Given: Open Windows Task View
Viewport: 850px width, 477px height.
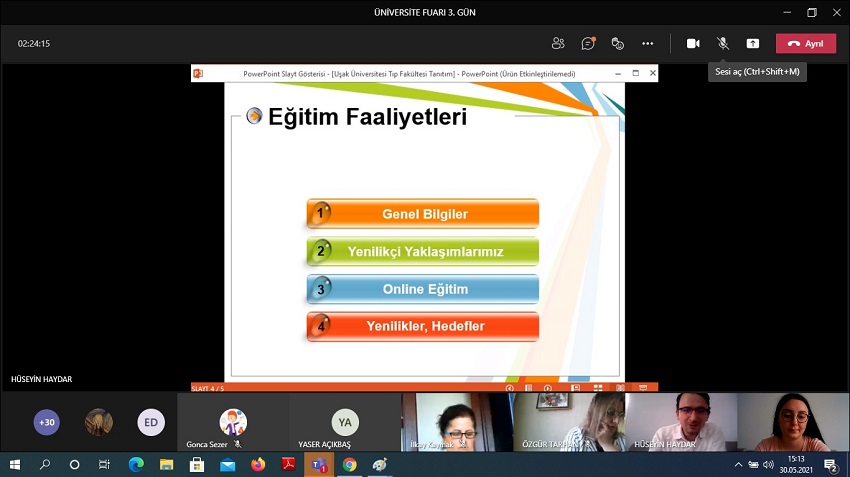Looking at the screenshot, I should [105, 465].
